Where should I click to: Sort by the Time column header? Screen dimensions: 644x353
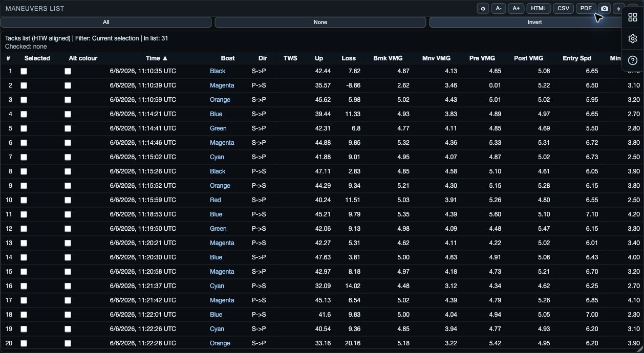[157, 58]
